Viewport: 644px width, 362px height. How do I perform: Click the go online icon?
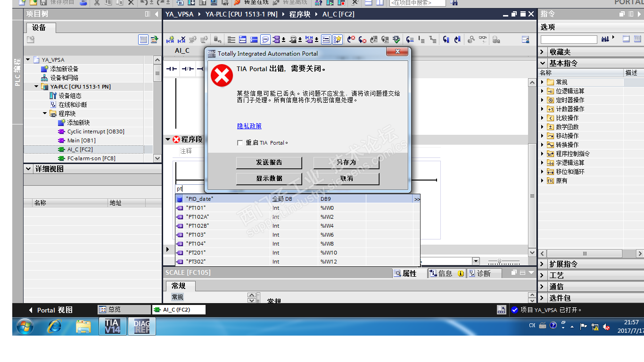click(x=237, y=2)
